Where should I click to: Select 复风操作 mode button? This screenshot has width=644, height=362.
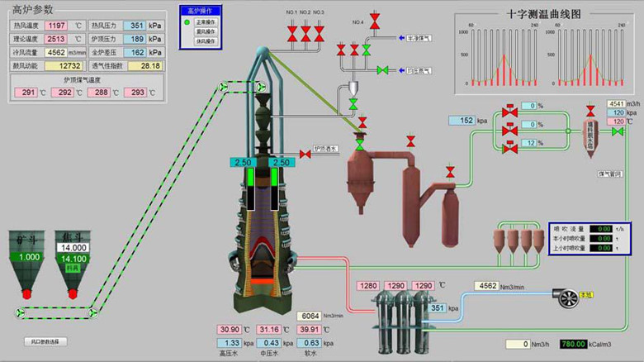[206, 31]
